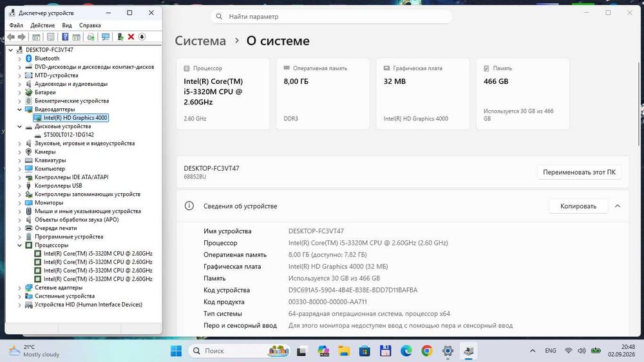Viewport: 644px width, 362px height.
Task: Open File Explorer from the taskbar
Action: (x=344, y=351)
